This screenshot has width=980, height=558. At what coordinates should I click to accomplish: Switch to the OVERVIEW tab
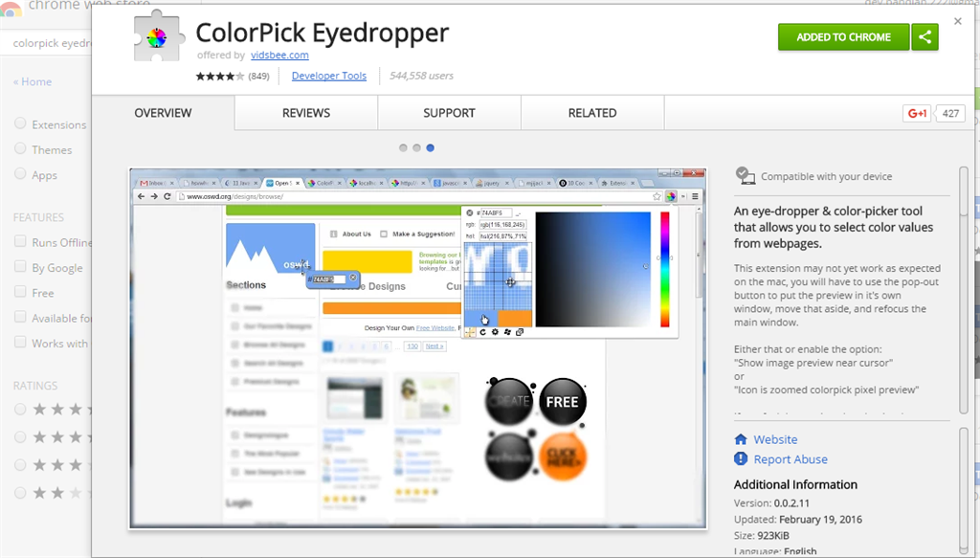tap(163, 113)
